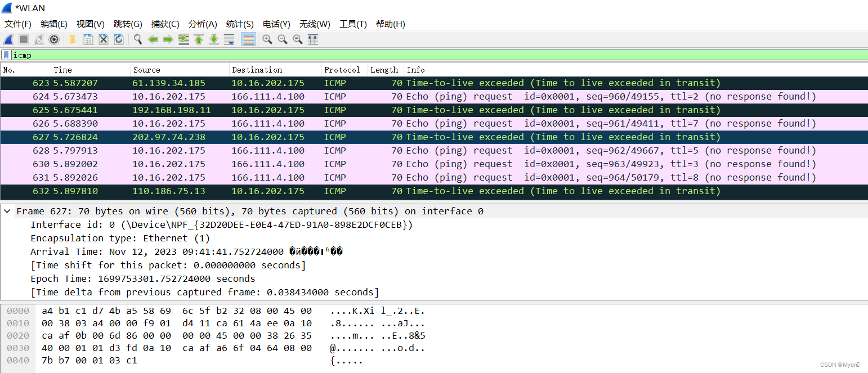Select the Time shift for this packet line
Viewport: 868px width, 373px height.
(x=168, y=266)
